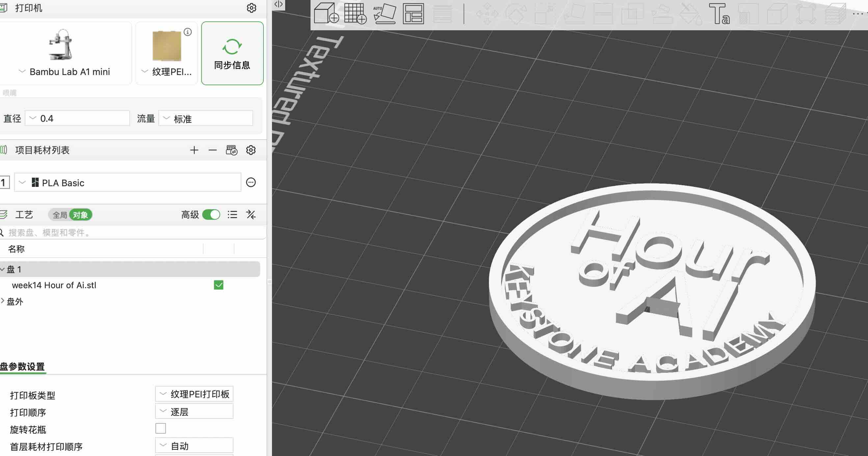Select the 盘 1 row in the object list
This screenshot has height=456, width=868.
coord(130,269)
